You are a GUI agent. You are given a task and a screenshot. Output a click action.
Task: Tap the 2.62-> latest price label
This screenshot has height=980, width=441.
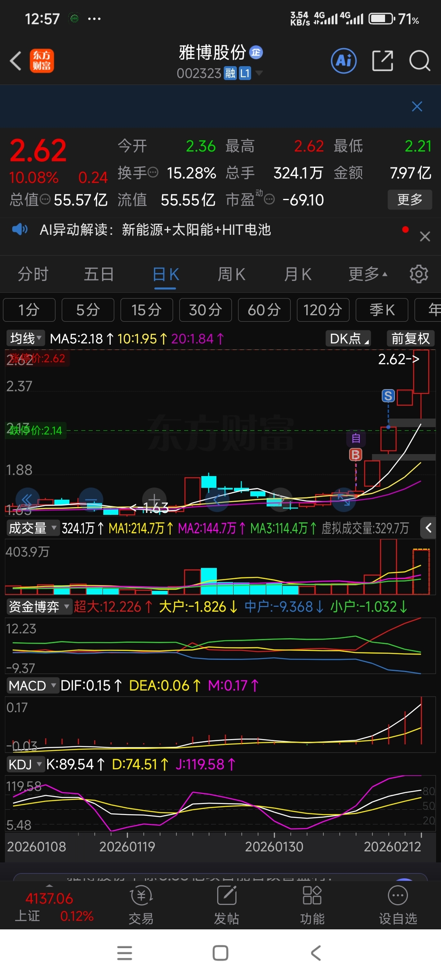399,359
